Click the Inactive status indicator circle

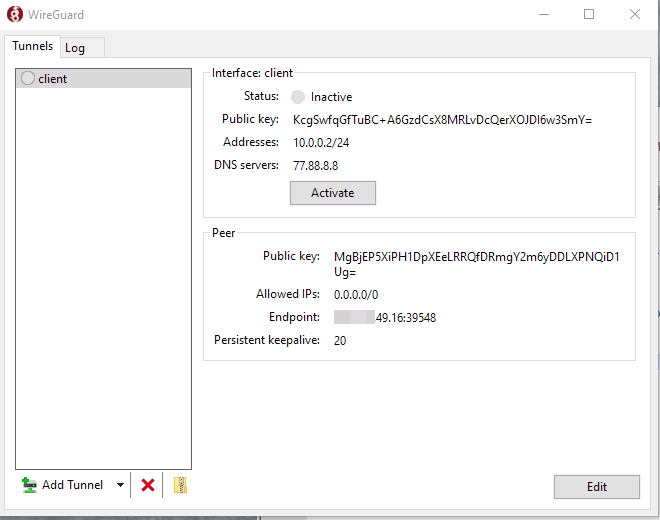(x=298, y=97)
